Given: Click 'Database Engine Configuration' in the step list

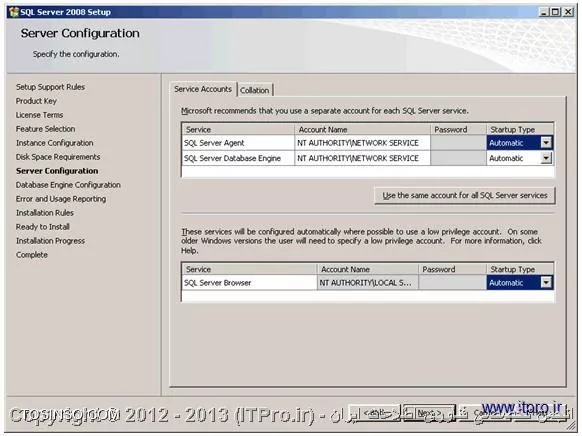Looking at the screenshot, I should pyautogui.click(x=68, y=185).
